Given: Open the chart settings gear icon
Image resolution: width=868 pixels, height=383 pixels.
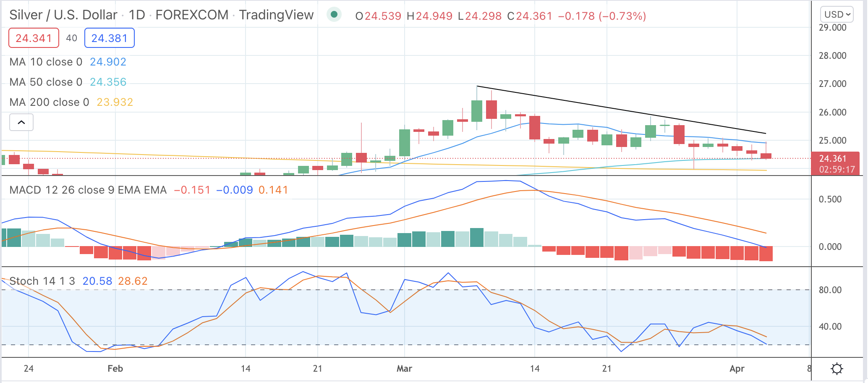Looking at the screenshot, I should [837, 369].
